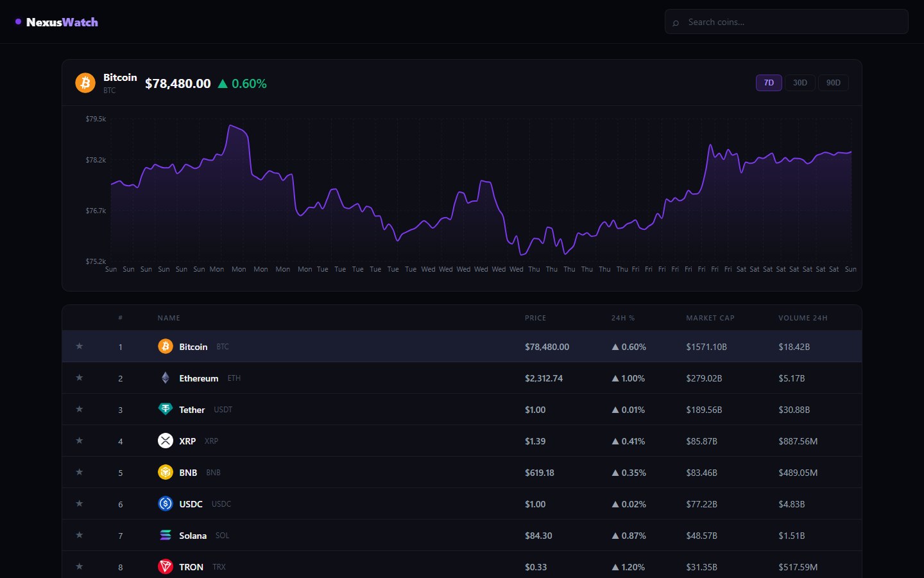Click the $79.5k axis label
This screenshot has height=578, width=924.
pos(96,119)
